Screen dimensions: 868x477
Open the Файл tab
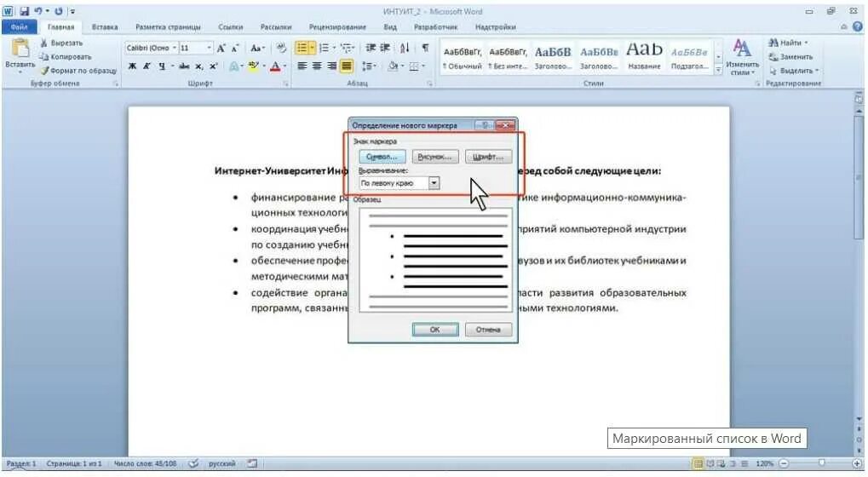tap(19, 26)
